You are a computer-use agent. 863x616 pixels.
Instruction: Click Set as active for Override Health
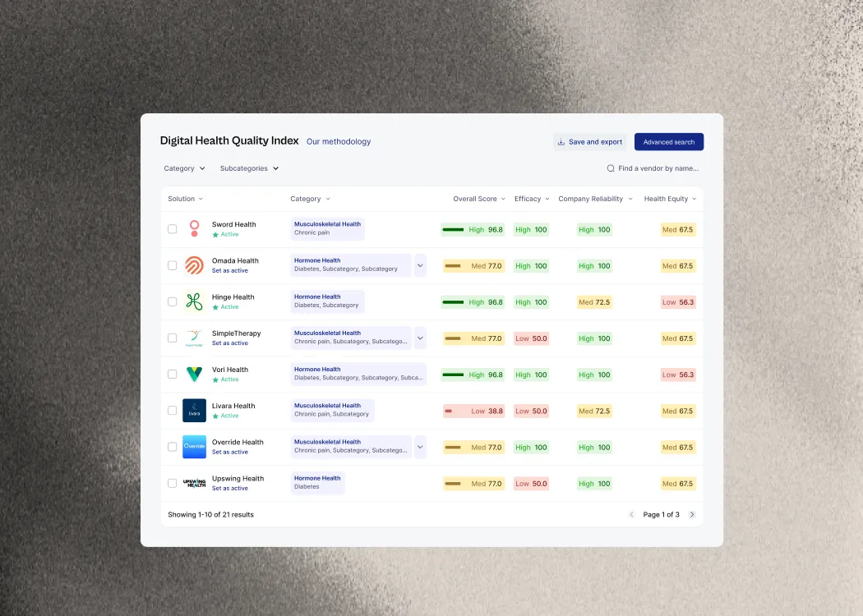pos(230,452)
